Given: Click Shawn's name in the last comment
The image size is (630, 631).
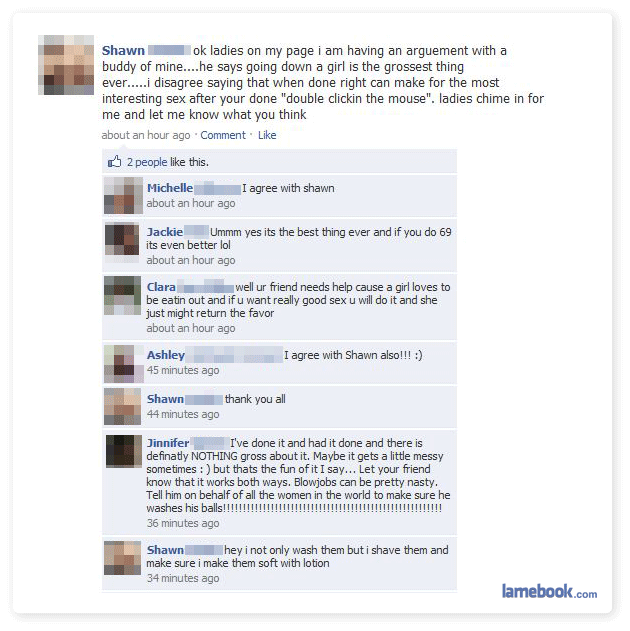Looking at the screenshot, I should [x=165, y=550].
